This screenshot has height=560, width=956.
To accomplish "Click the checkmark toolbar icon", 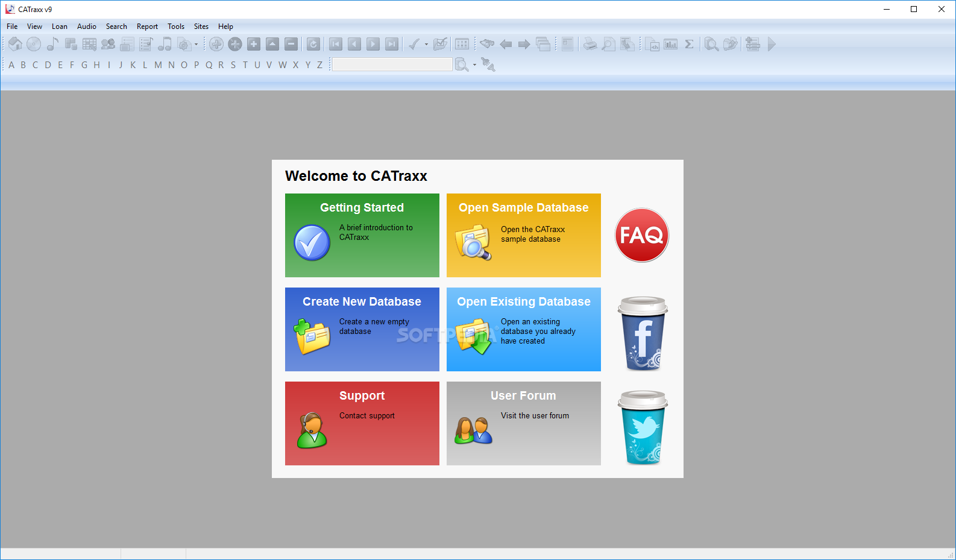I will (414, 44).
